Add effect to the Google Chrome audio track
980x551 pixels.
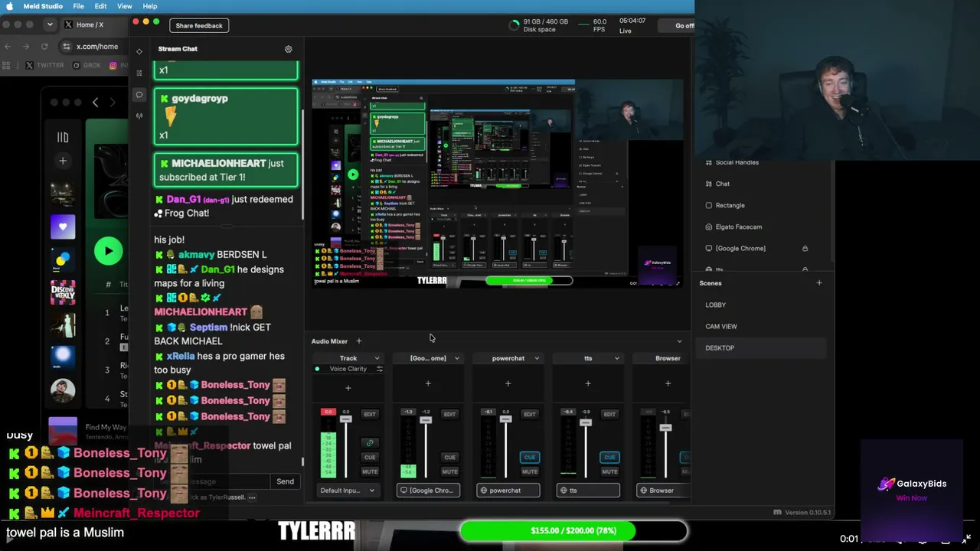[x=428, y=383]
